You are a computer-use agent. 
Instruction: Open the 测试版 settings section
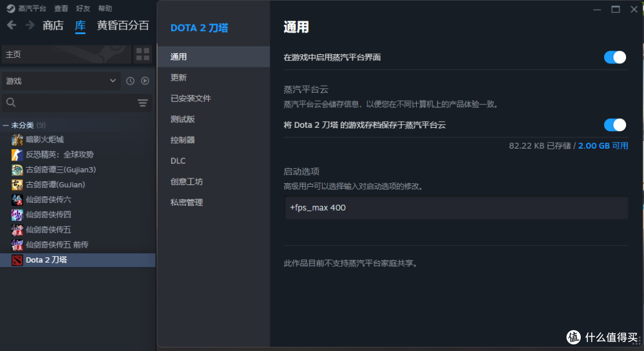[213, 119]
